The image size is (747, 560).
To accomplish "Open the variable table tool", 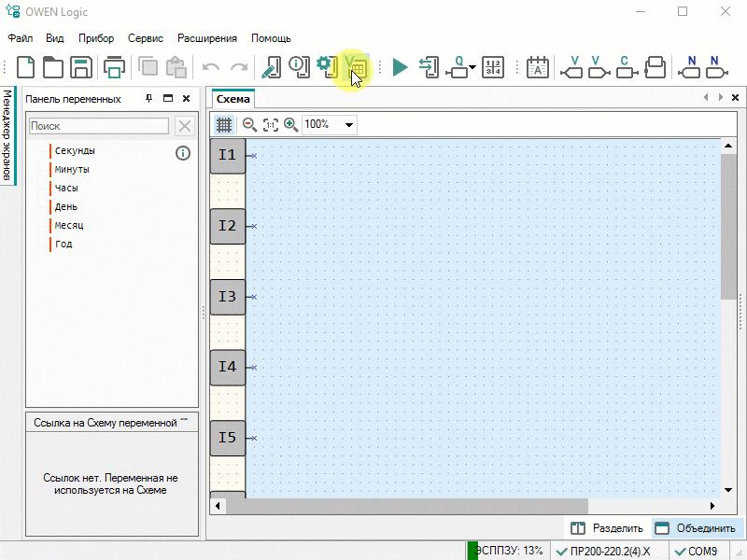I will coord(357,67).
